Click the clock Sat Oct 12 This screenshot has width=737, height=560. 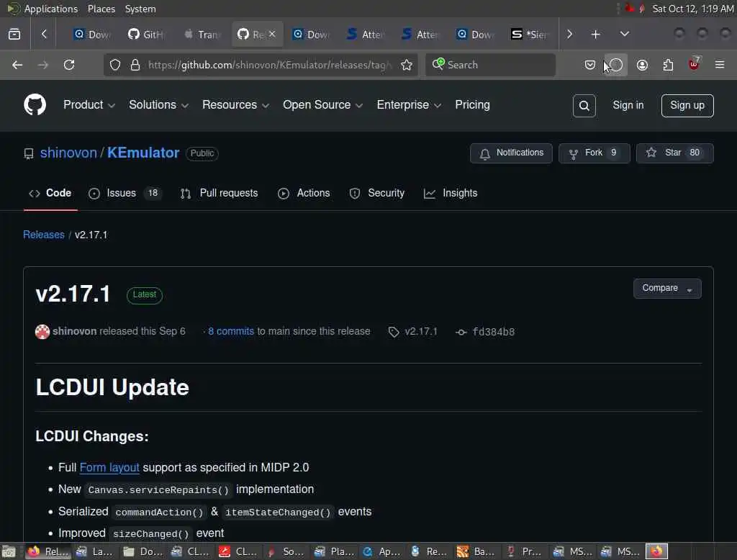pos(693,9)
